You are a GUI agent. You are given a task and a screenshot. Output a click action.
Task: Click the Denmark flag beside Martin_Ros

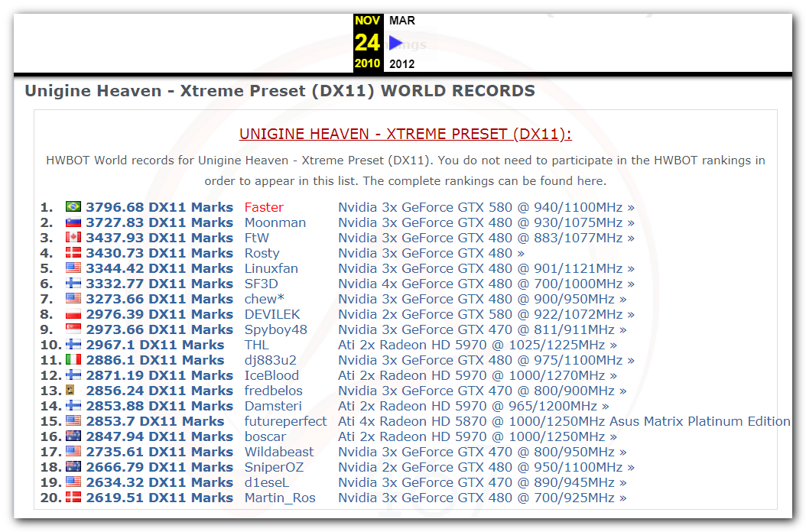pyautogui.click(x=73, y=497)
